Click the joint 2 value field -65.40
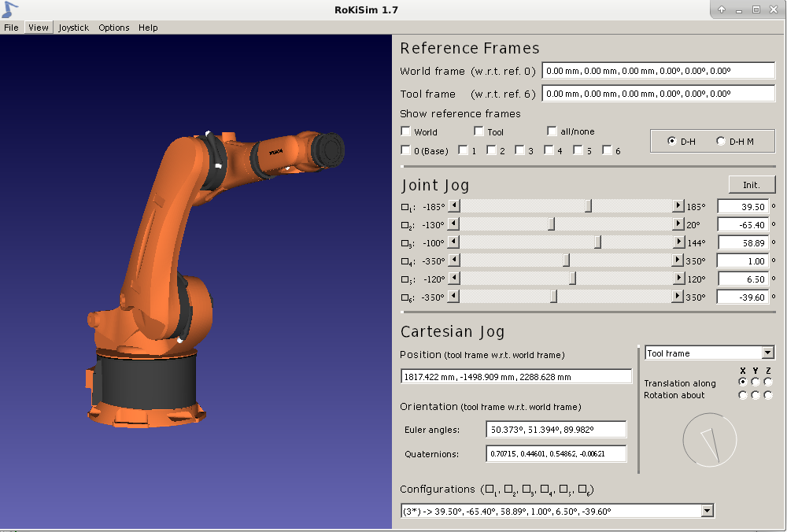Image resolution: width=787 pixels, height=532 pixels. pos(744,224)
